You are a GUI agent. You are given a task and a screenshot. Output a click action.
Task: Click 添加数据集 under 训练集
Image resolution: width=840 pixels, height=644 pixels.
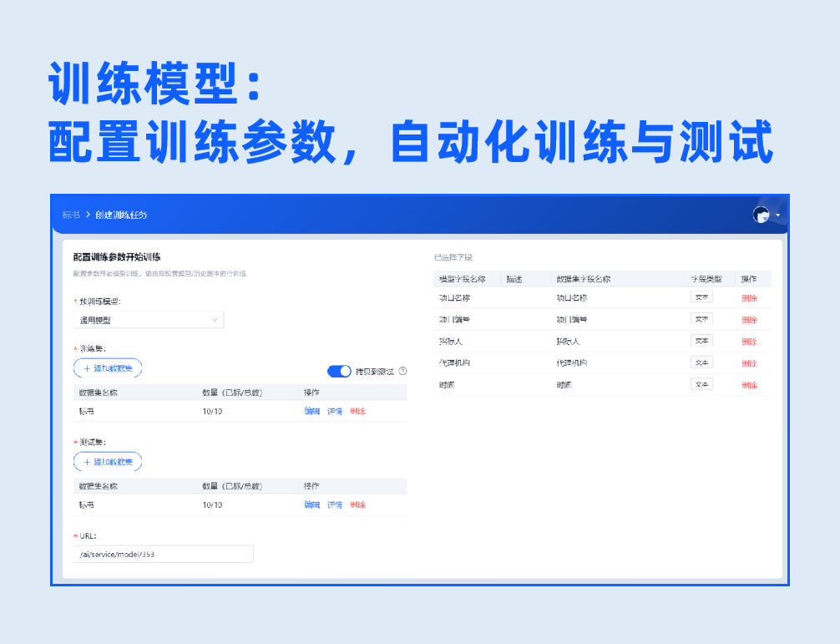coord(108,368)
